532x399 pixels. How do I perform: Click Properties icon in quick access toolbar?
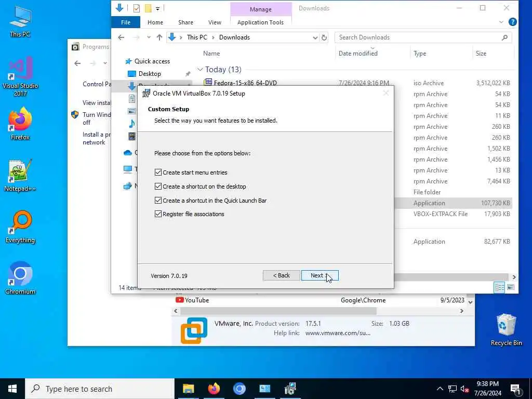point(137,8)
